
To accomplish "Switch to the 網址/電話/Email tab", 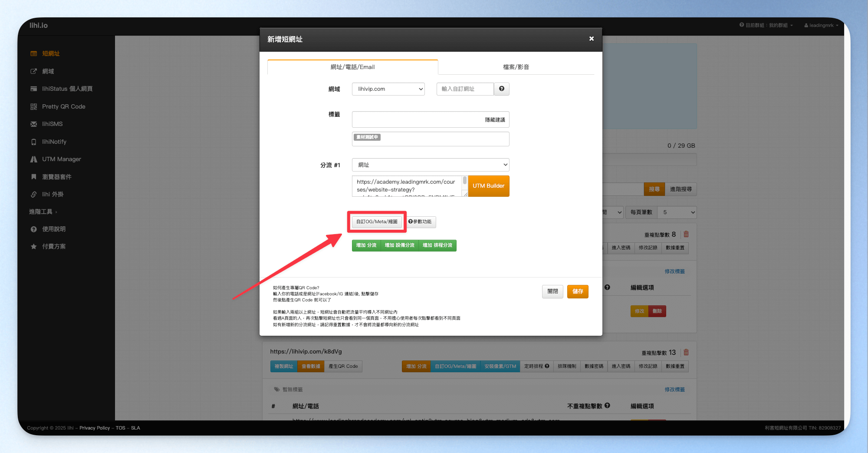I will coord(352,67).
